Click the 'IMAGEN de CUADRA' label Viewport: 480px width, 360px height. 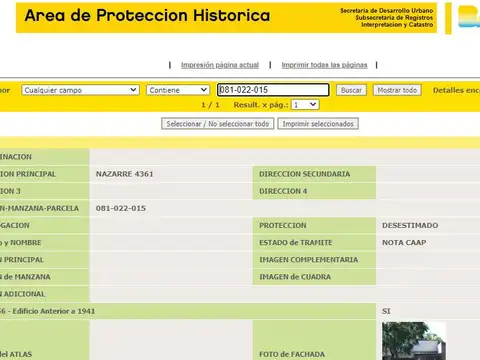(x=295, y=277)
